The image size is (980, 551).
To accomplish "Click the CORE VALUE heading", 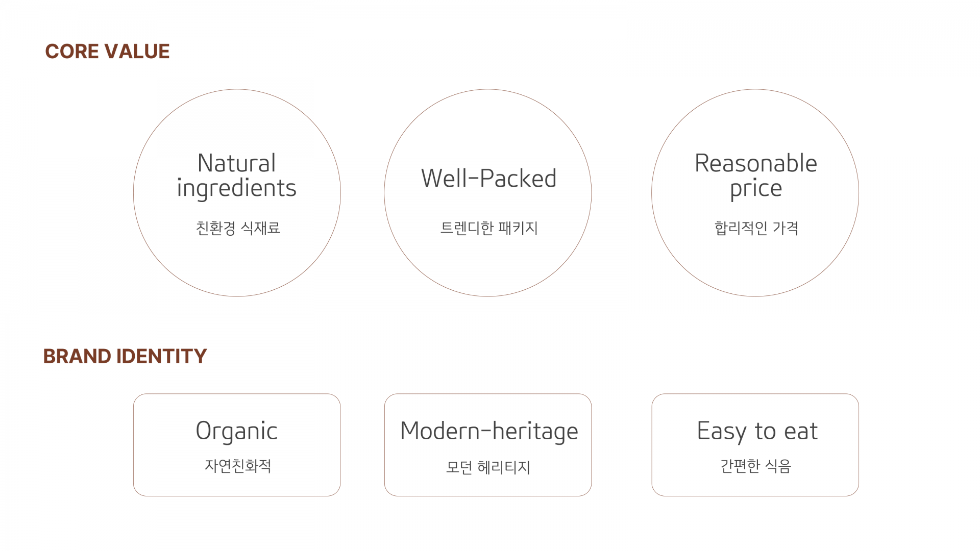I will [x=107, y=52].
